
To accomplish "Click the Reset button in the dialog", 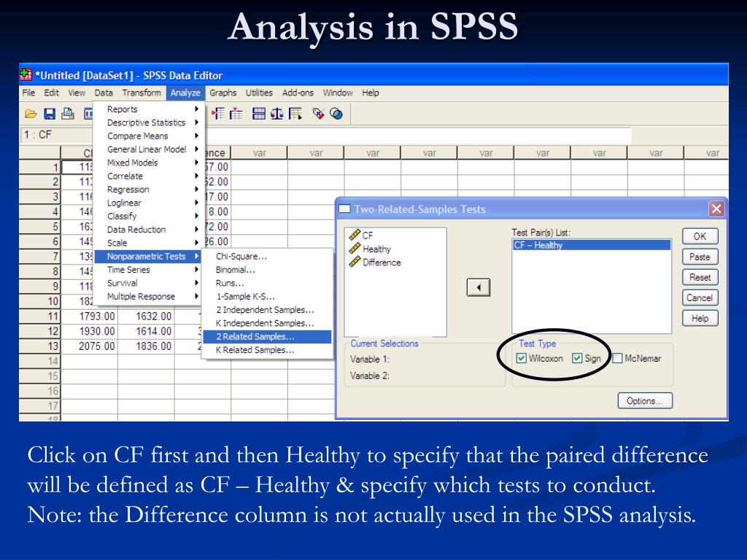I will coord(700,277).
